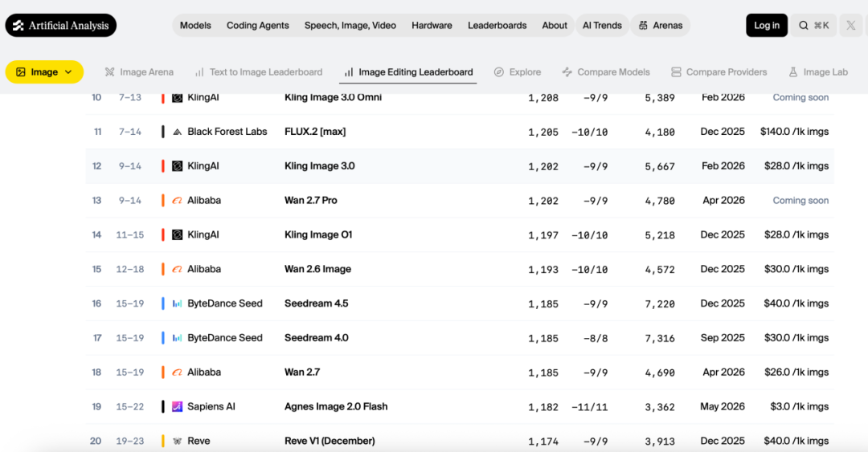Open the Compare Models tab
This screenshot has height=452, width=868.
pyautogui.click(x=606, y=72)
